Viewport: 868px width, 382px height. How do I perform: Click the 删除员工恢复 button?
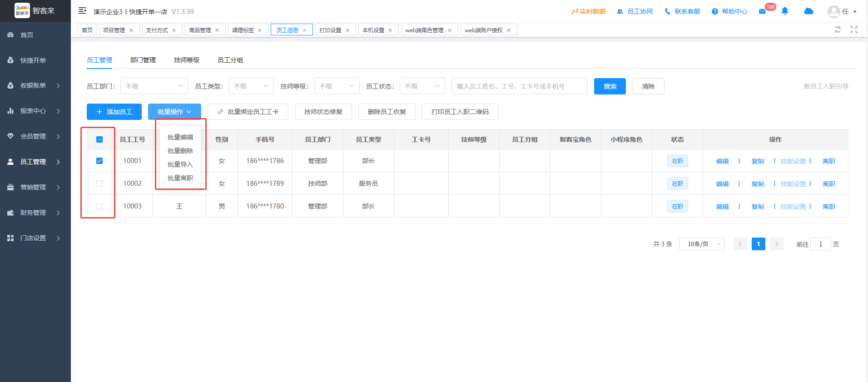pos(387,112)
